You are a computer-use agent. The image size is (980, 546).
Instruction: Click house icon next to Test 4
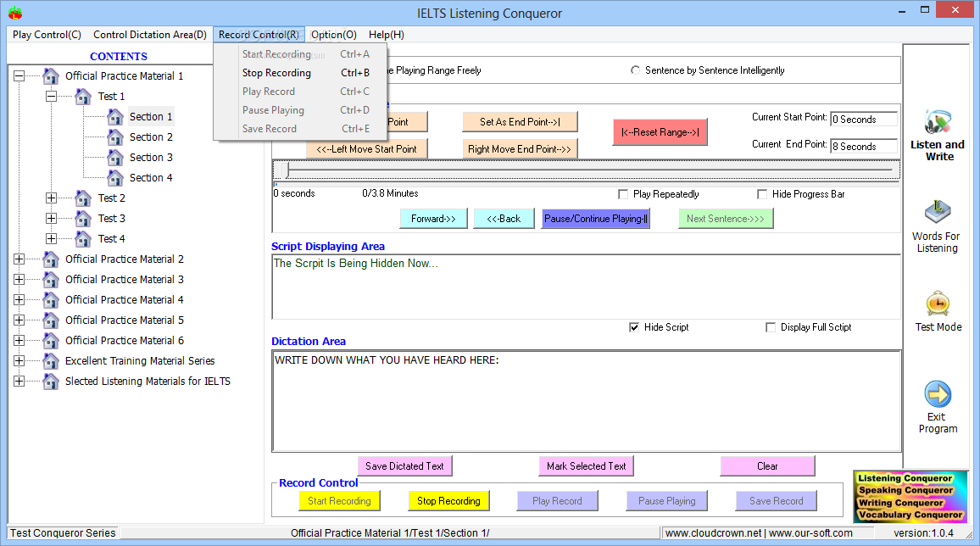[83, 238]
